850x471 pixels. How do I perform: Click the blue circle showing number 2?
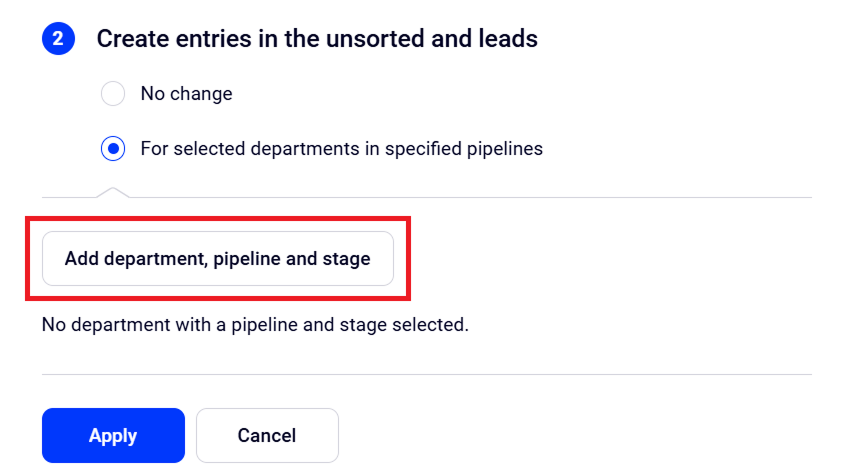pyautogui.click(x=58, y=39)
